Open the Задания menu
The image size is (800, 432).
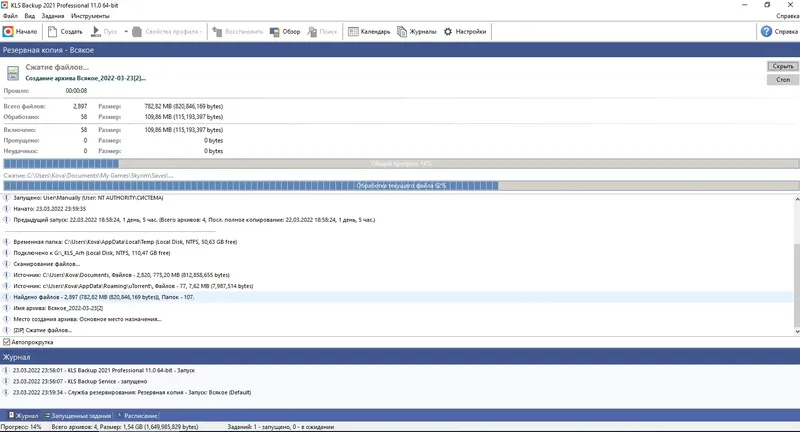pos(53,16)
